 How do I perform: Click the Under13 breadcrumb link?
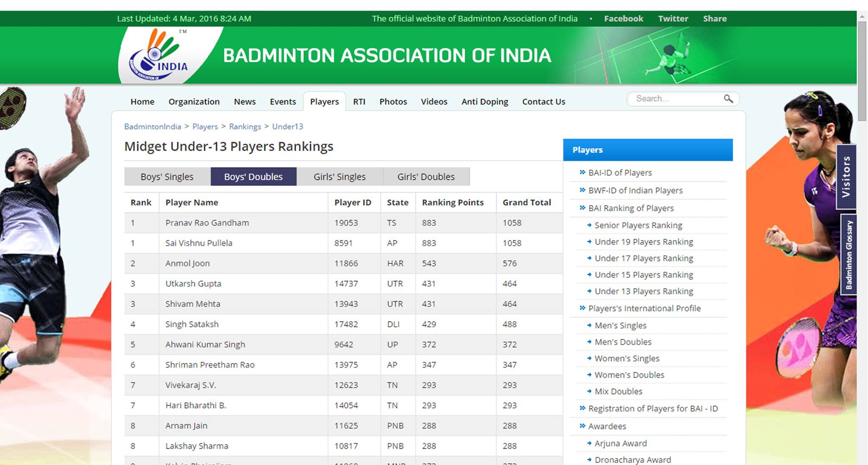tap(288, 127)
